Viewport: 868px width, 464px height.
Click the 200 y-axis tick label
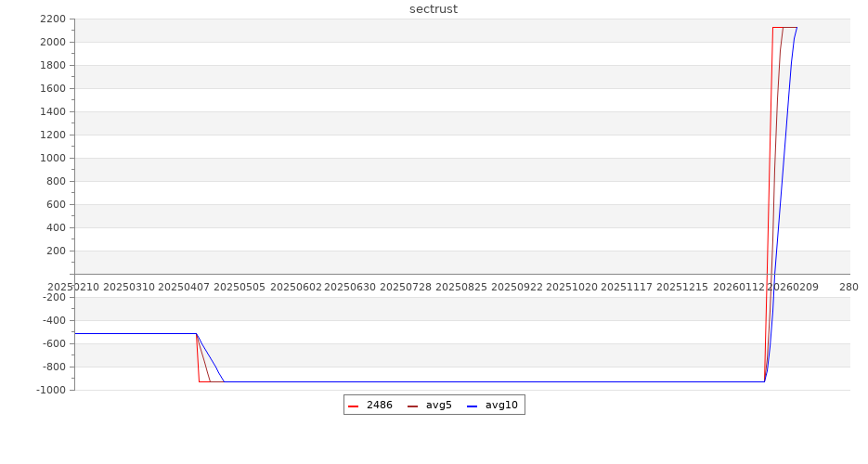coord(56,251)
